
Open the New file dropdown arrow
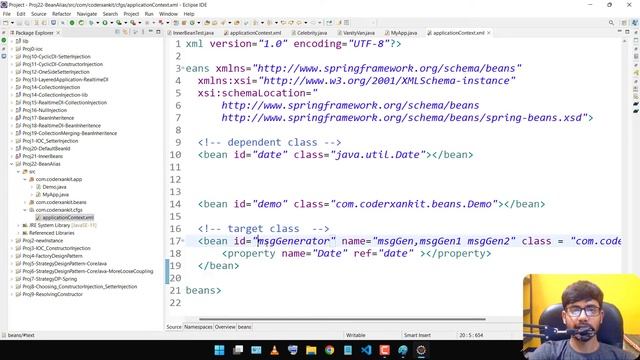point(12,23)
